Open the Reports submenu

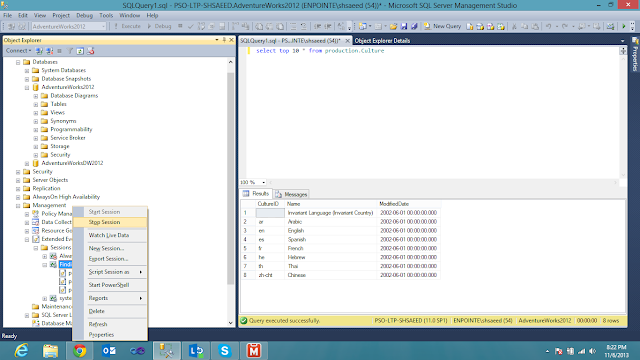click(x=110, y=298)
